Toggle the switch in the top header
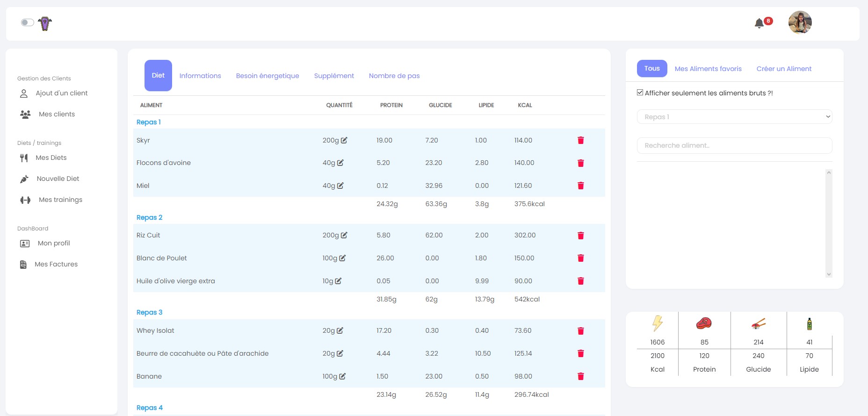 [x=28, y=22]
